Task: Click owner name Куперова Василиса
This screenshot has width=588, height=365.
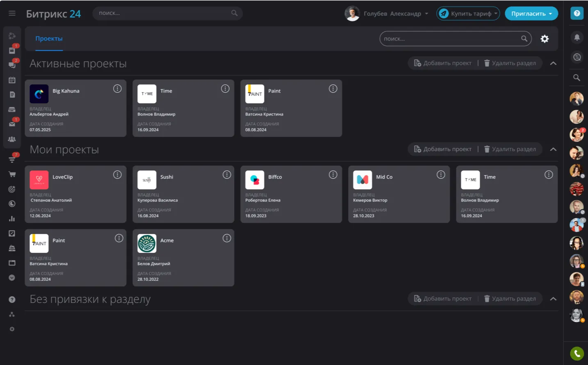Action: [157, 200]
